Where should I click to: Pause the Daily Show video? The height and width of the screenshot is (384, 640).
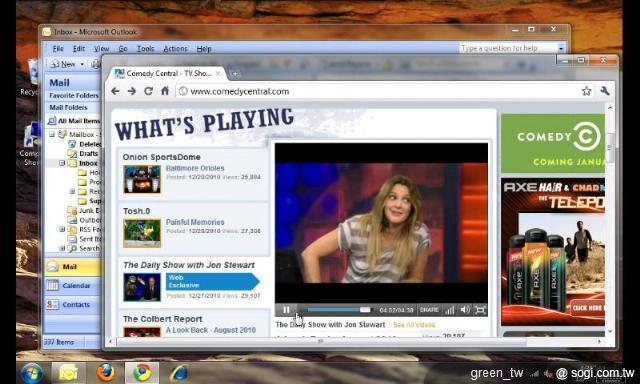point(286,310)
